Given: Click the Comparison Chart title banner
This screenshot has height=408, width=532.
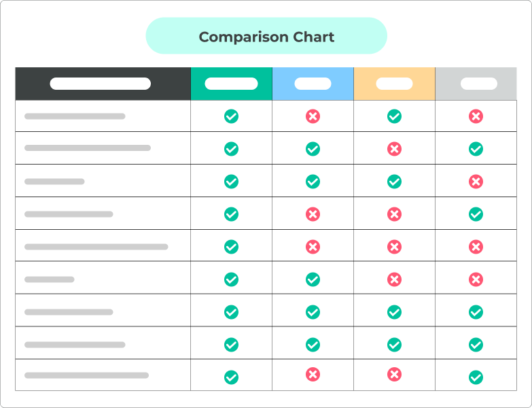Looking at the screenshot, I should pos(266,36).
